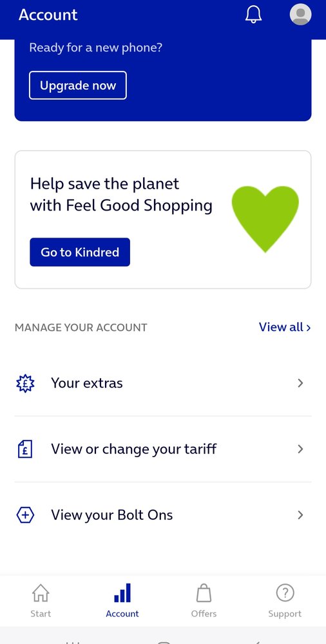Expand the tariff row chevron arrow

point(300,449)
